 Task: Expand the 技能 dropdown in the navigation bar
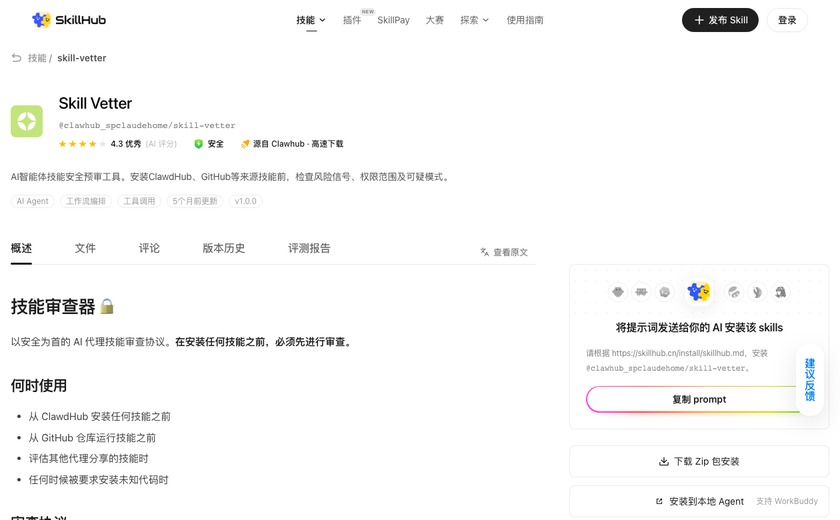point(311,20)
